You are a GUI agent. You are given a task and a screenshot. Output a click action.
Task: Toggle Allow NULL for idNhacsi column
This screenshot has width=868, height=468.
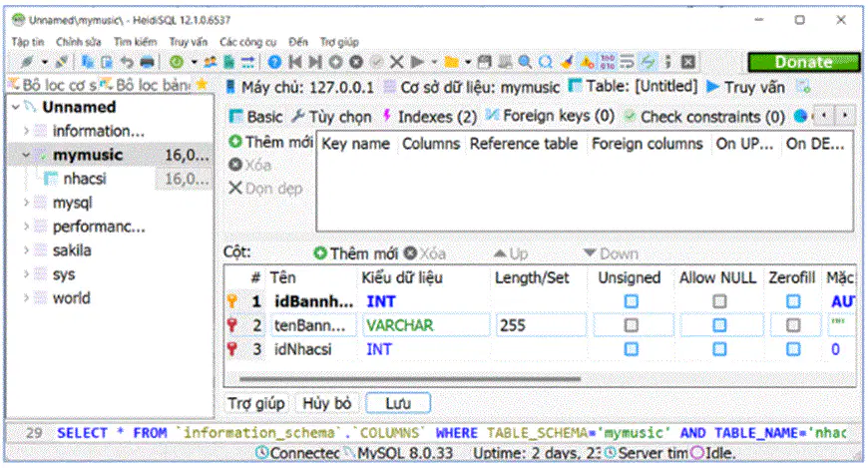coord(719,349)
